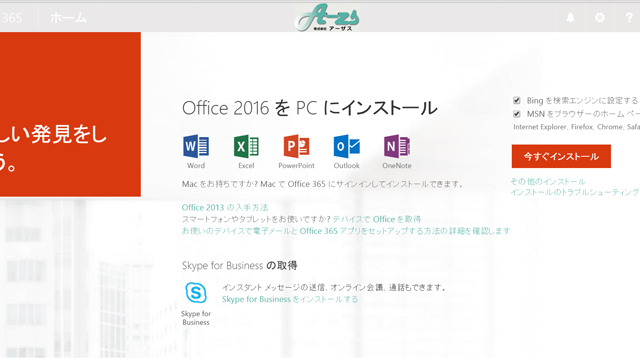Click the Internet Explorer, Firefox, Chrome text
This screenshot has width=640, height=360.
(576, 127)
